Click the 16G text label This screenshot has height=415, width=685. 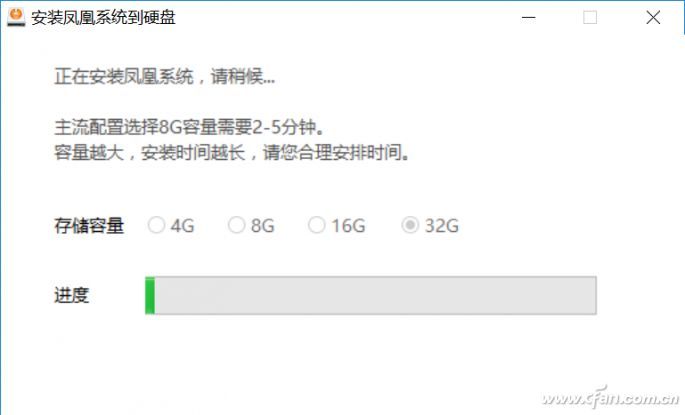[348, 226]
